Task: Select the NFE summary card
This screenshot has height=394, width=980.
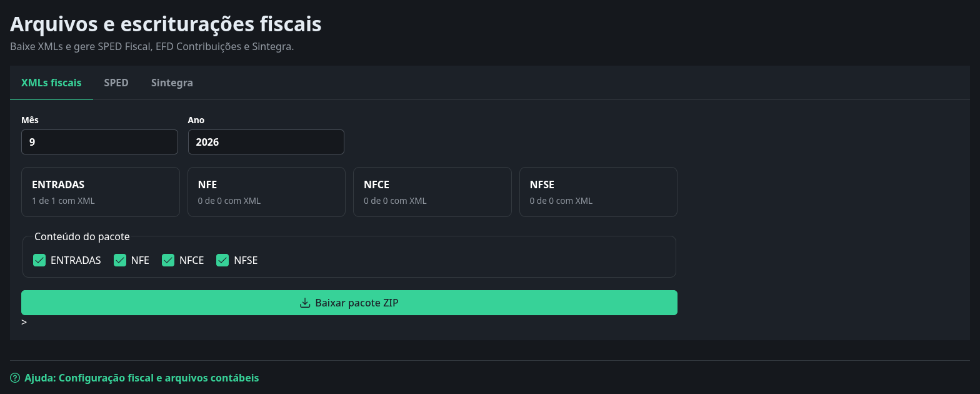Action: [266, 192]
